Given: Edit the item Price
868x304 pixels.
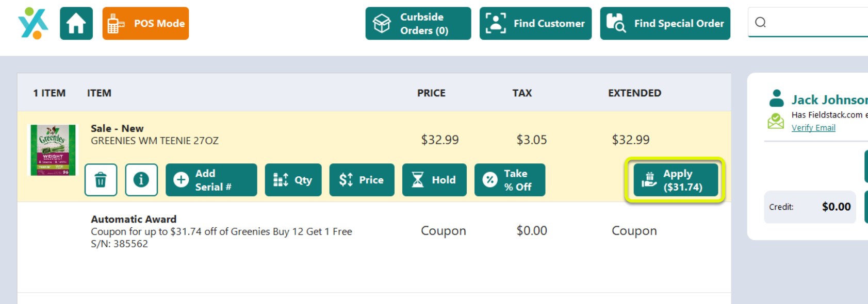Looking at the screenshot, I should coord(362,180).
